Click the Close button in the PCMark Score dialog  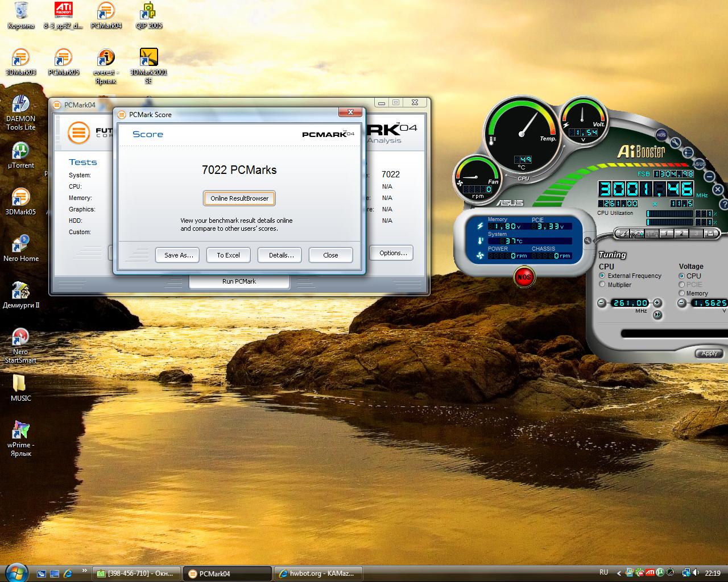point(330,255)
